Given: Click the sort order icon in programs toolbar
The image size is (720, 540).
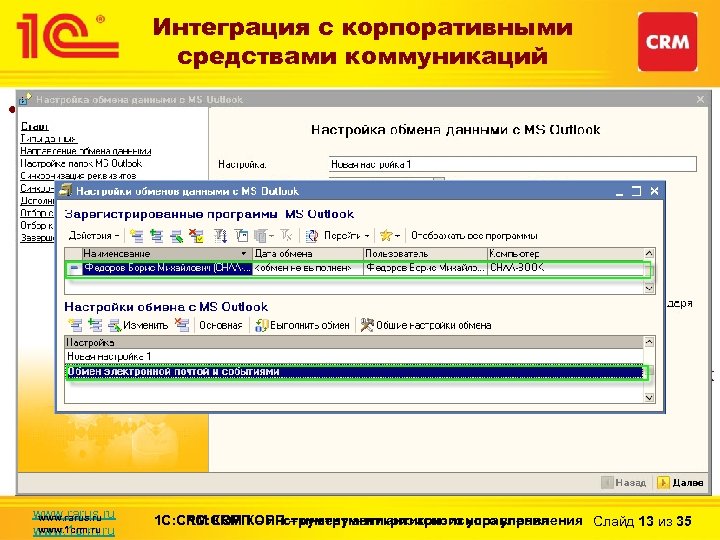Looking at the screenshot, I should click(220, 236).
